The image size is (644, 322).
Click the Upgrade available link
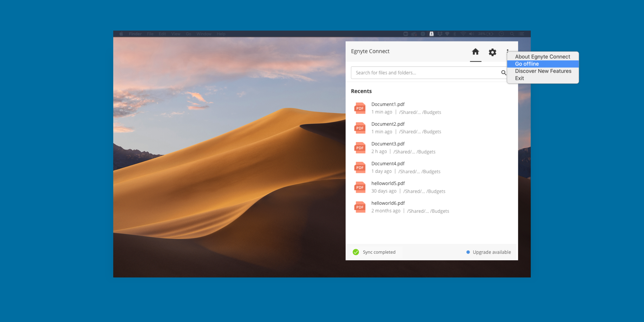click(x=492, y=252)
